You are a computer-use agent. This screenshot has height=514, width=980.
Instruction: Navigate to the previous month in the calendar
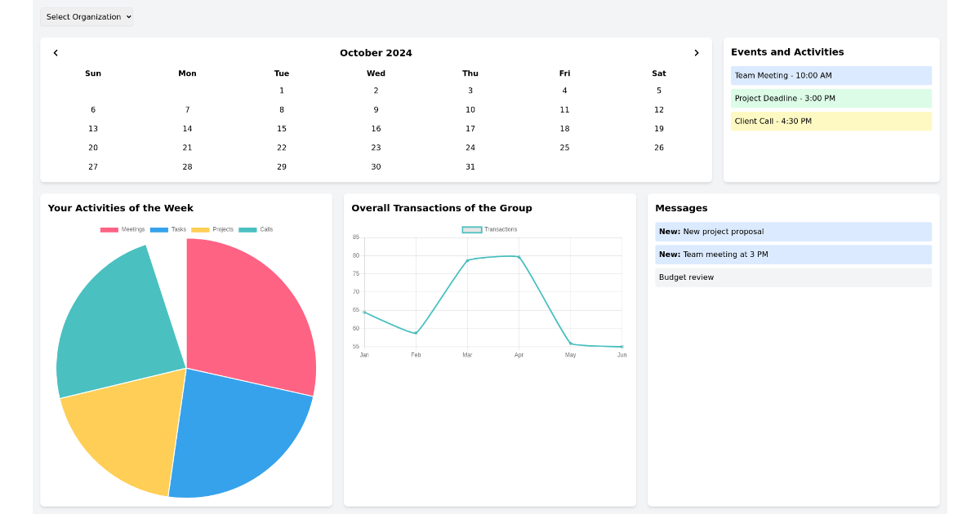pos(56,52)
